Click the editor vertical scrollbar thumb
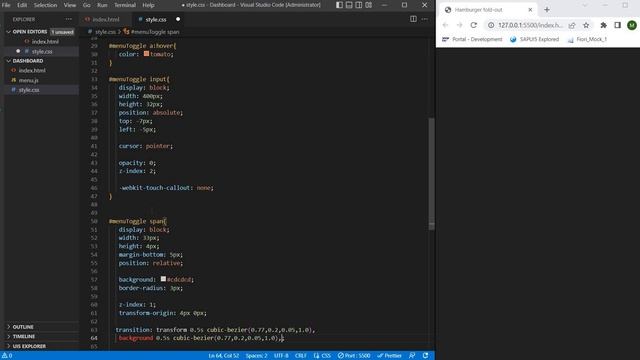 (431, 173)
